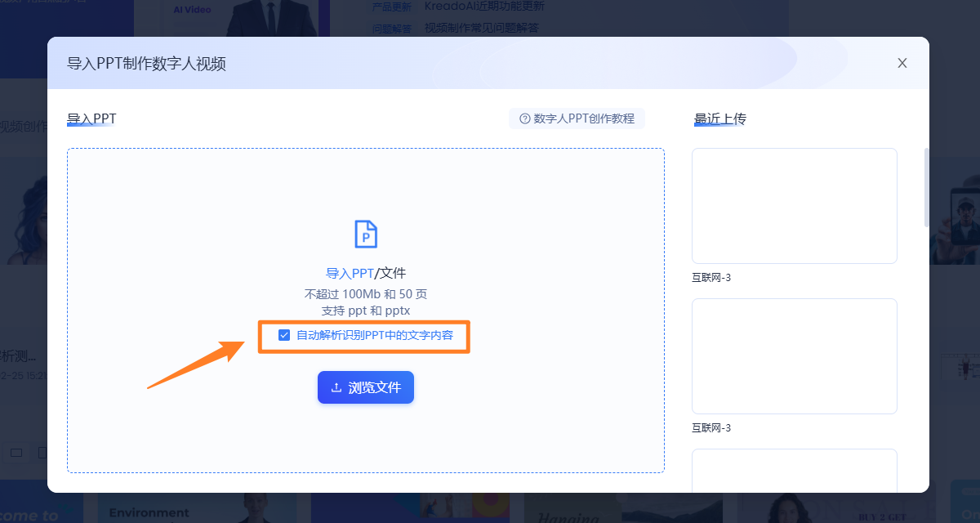Click the question mark help icon

coord(524,119)
